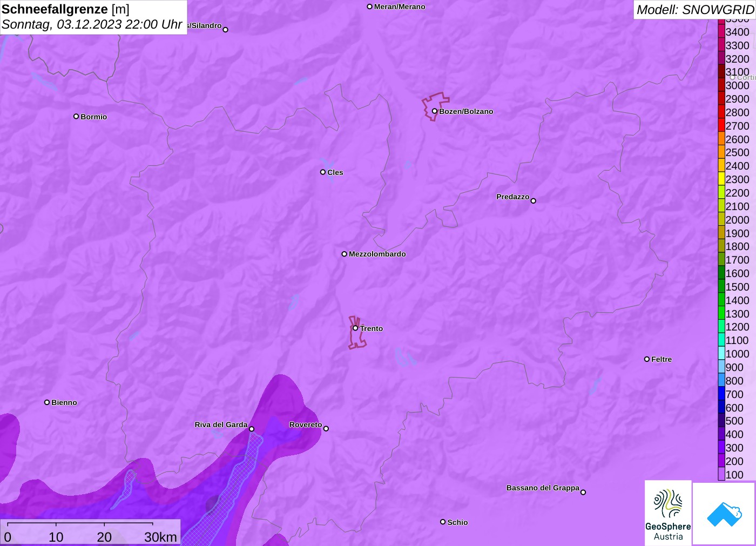Select the green 1400 legend swatch

pyautogui.click(x=721, y=300)
